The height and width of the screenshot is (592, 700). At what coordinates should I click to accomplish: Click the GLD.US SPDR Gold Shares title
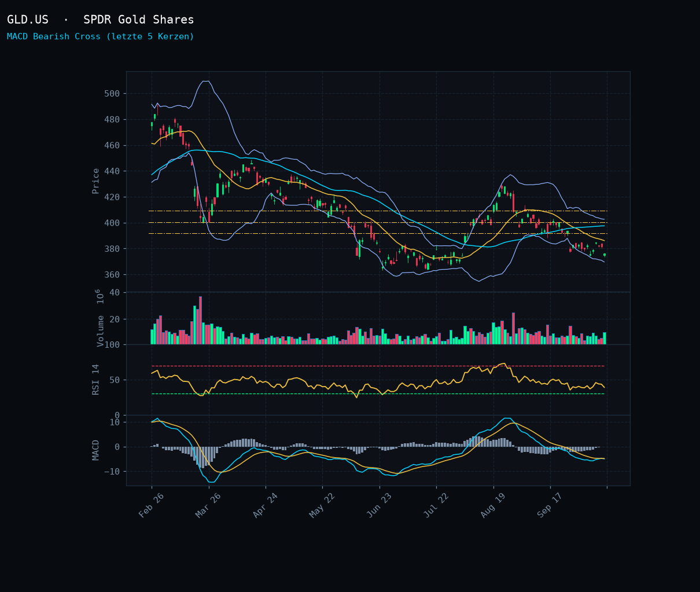pyautogui.click(x=101, y=20)
